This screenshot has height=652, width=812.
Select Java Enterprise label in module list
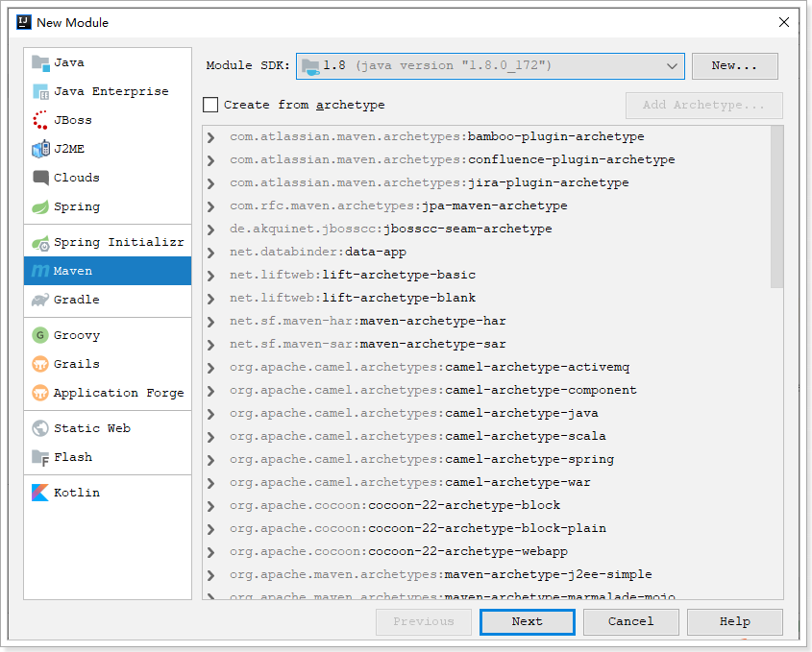[x=111, y=91]
